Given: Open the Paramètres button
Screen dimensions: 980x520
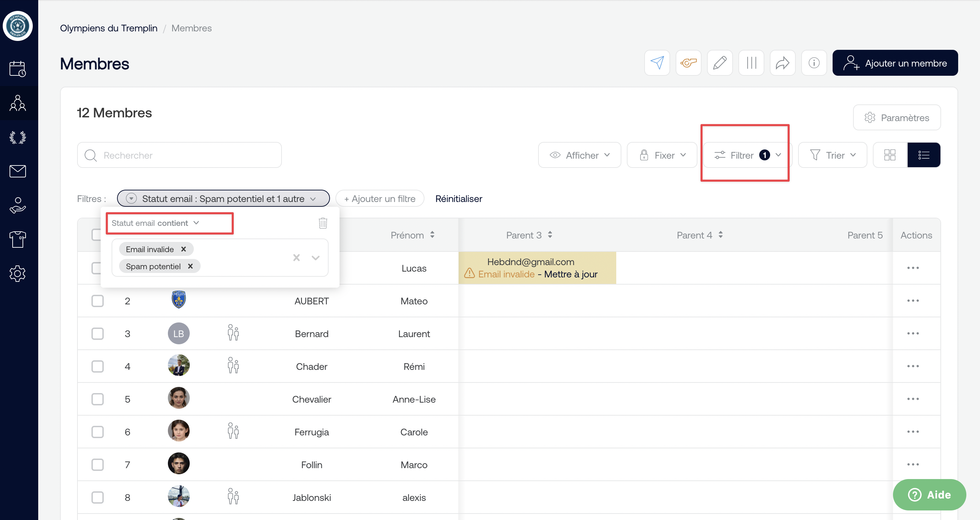Looking at the screenshot, I should pyautogui.click(x=897, y=117).
